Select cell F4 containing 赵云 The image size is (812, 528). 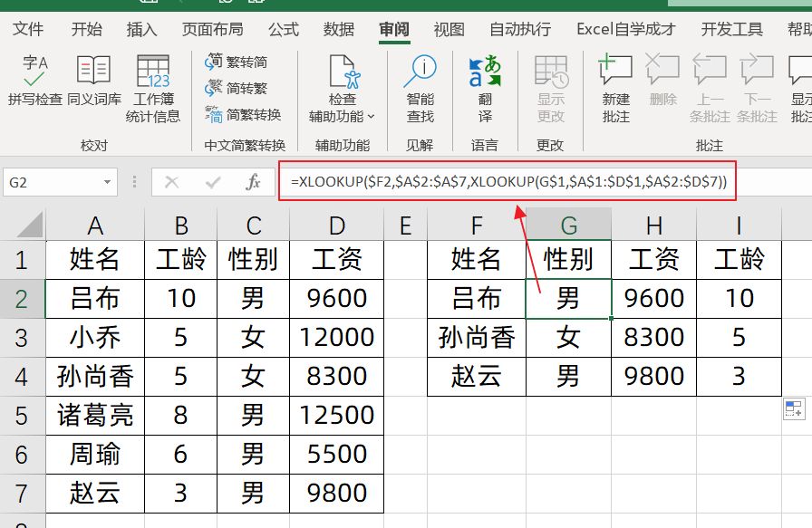click(477, 377)
